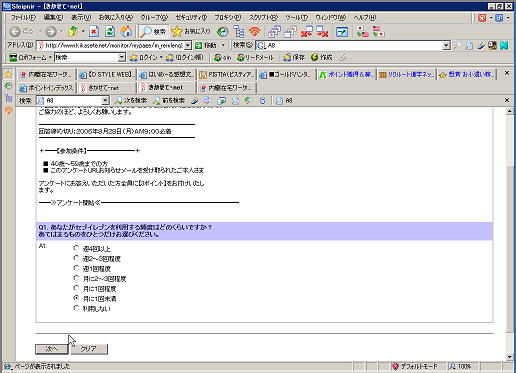Click the US flag translate icon

[378, 32]
